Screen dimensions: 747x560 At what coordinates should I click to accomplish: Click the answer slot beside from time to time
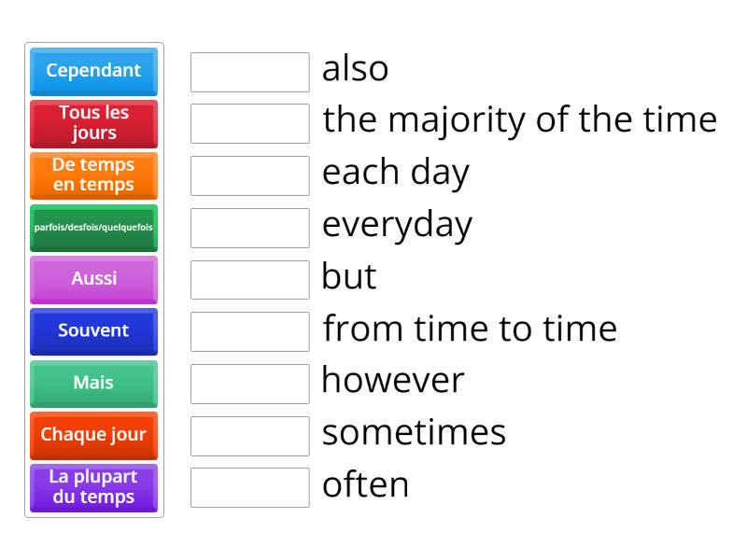(249, 331)
